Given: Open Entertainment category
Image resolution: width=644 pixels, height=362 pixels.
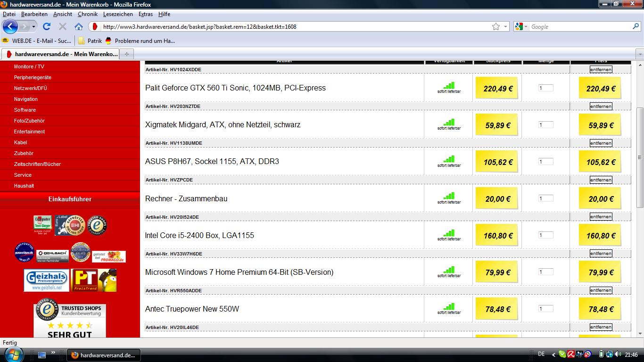Looking at the screenshot, I should pyautogui.click(x=29, y=132).
